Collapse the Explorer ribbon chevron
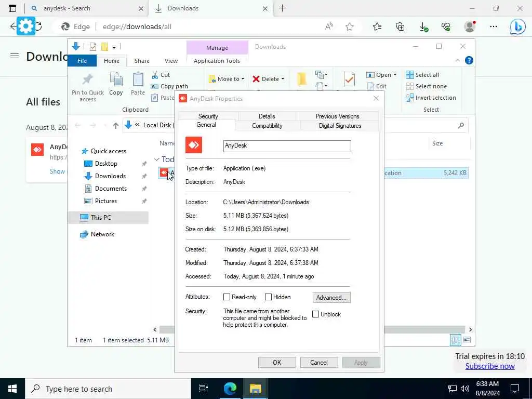Viewport: 532px width, 399px height. [x=457, y=60]
